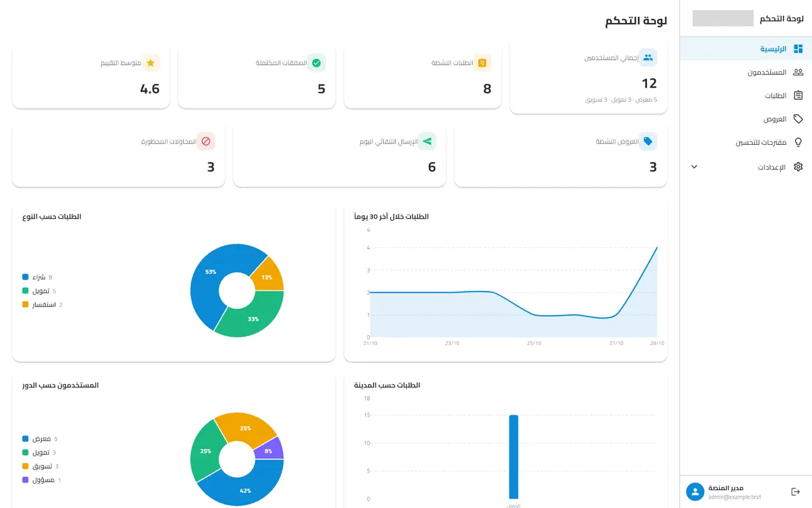The image size is (812, 508).
Task: Expand the الإعدادات chevron in sidebar
Action: click(694, 167)
